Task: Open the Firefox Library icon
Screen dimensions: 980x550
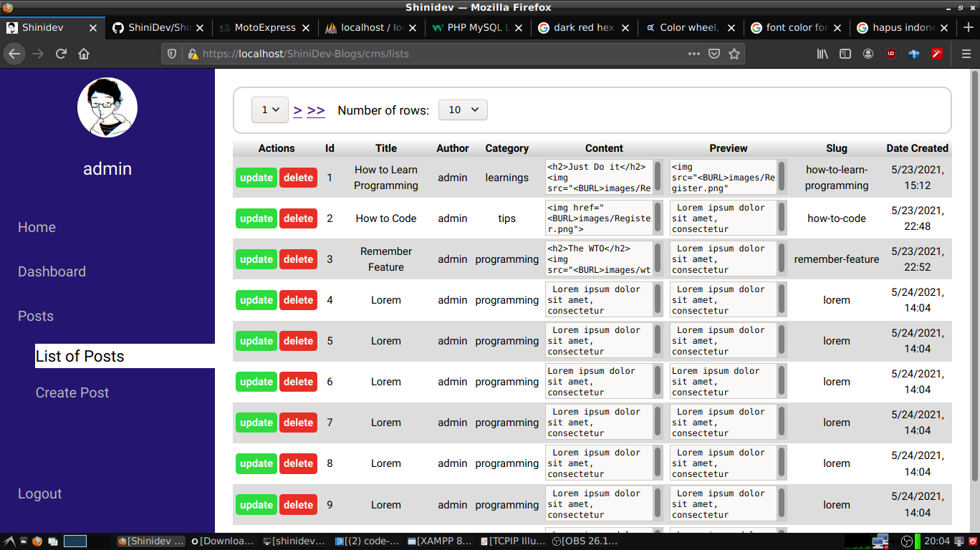Action: [822, 54]
